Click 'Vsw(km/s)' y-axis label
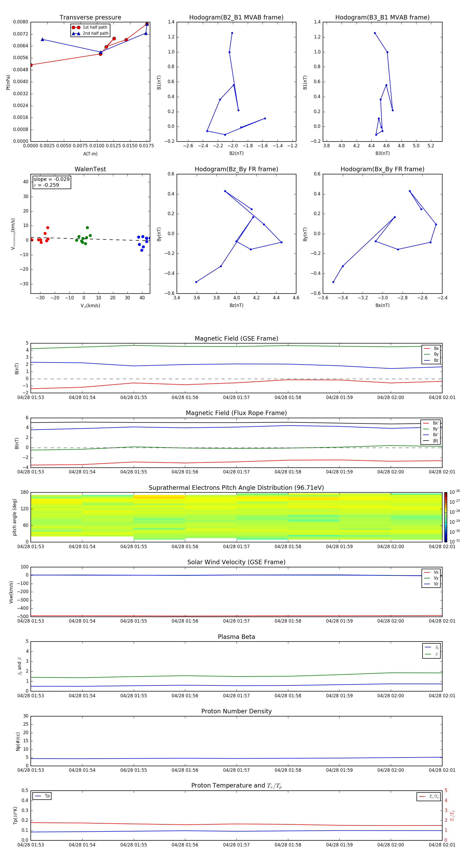Screen dimensions: 473x868 pyautogui.click(x=11, y=592)
